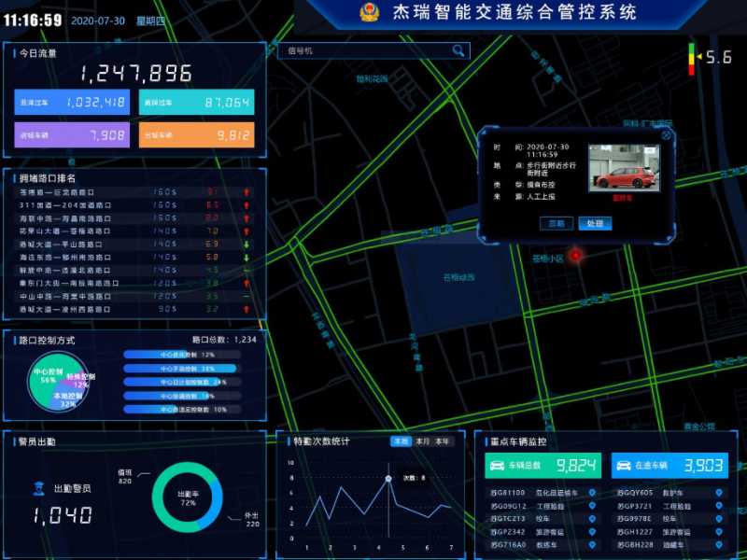Click location pin for 苏GQY605 vehicle
The image size is (747, 560).
click(718, 492)
